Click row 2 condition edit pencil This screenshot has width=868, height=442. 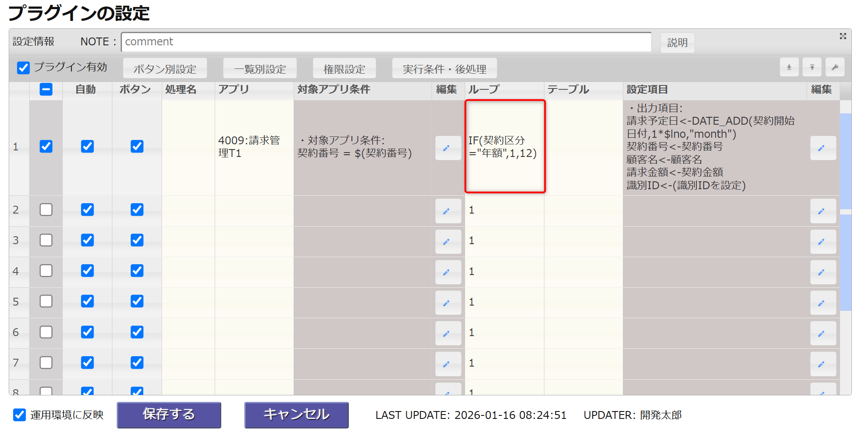coord(448,211)
